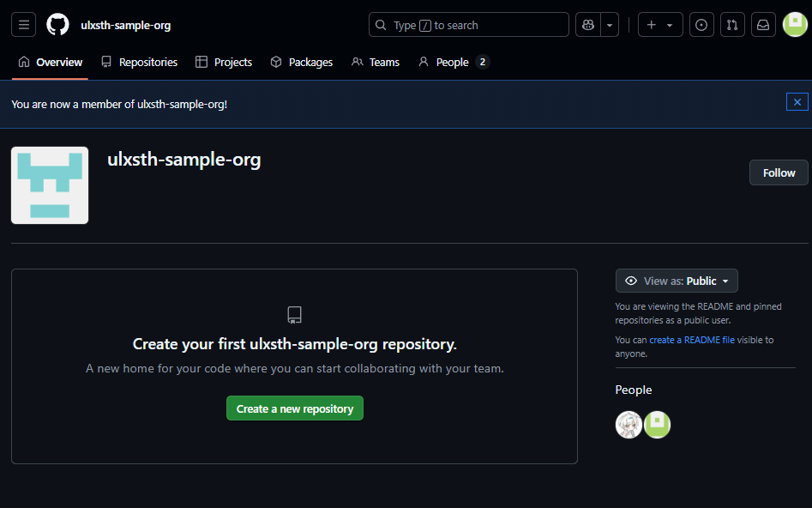Open ulxsth-sample-org header link
The width and height of the screenshot is (812, 508).
click(x=125, y=25)
